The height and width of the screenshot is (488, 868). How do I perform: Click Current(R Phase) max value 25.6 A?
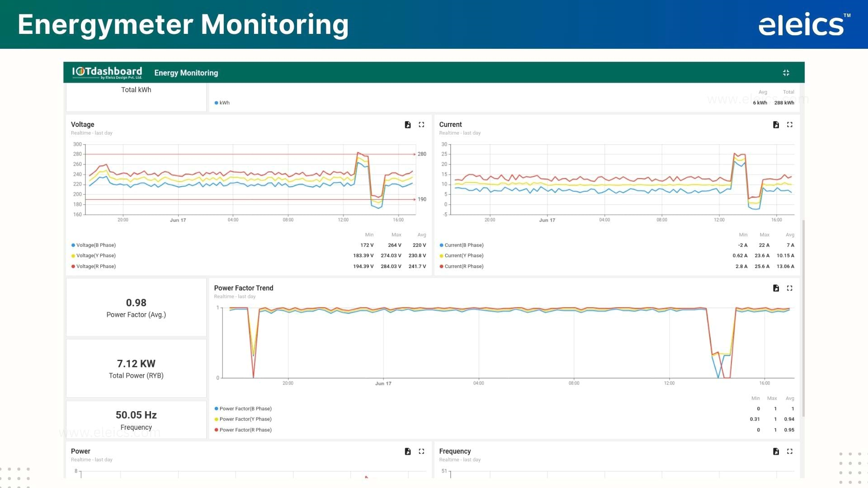[762, 267]
